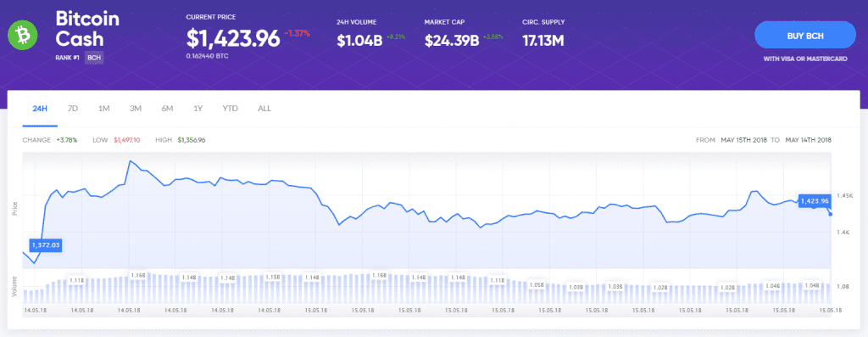Open the 3M chart range tab

tap(136, 109)
